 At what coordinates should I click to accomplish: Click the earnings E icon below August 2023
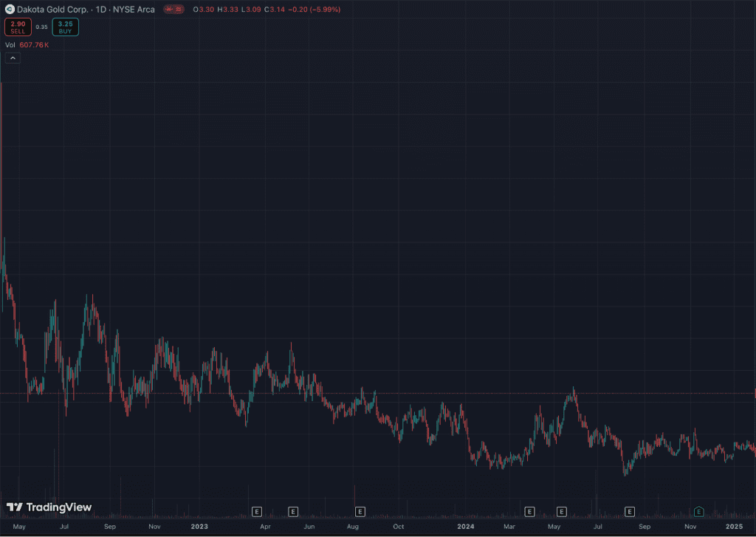pos(360,511)
